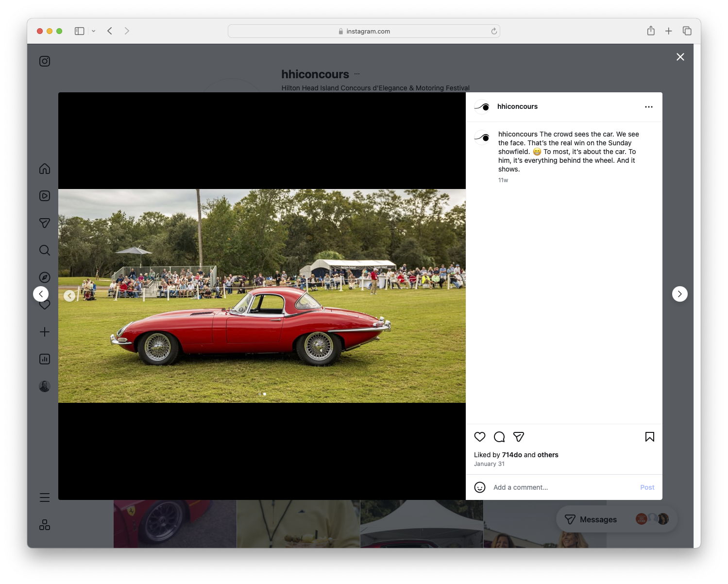Open the comment bubble on the post
Viewport: 728px width, 584px height.
[x=499, y=437]
